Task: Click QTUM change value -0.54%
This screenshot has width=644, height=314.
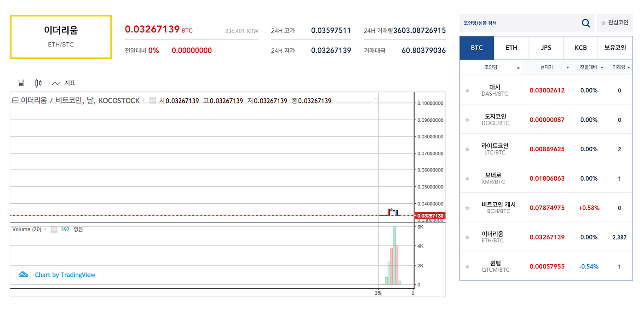Action: [x=589, y=267]
